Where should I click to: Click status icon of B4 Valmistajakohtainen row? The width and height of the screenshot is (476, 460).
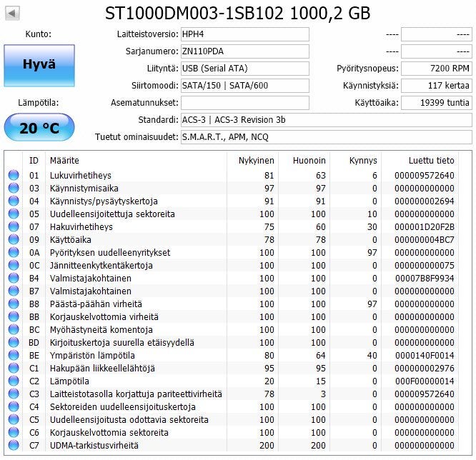pos(14,278)
